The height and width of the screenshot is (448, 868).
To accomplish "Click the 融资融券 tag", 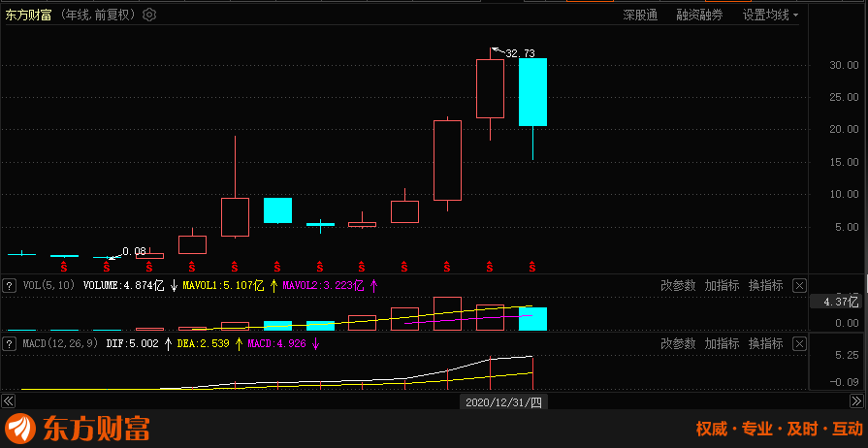I will tap(699, 15).
